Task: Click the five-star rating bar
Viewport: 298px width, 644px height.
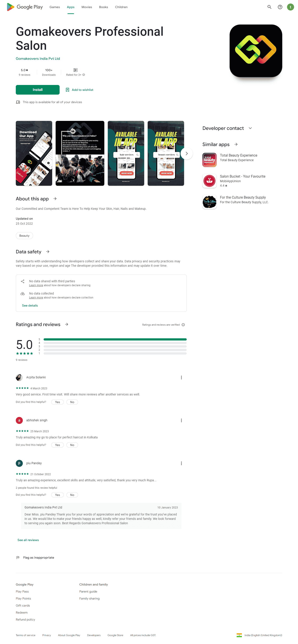Action: [115, 339]
